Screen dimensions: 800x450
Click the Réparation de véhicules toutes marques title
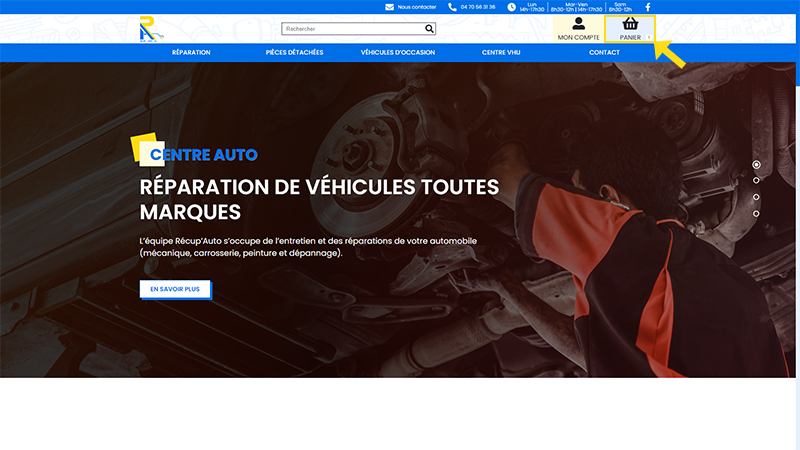[x=319, y=199]
